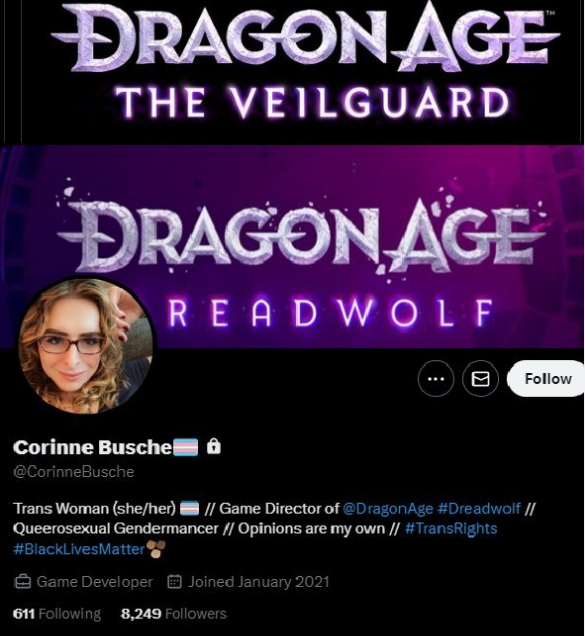The image size is (585, 636).
Task: Follow the Corinne Busche account
Action: tap(546, 378)
